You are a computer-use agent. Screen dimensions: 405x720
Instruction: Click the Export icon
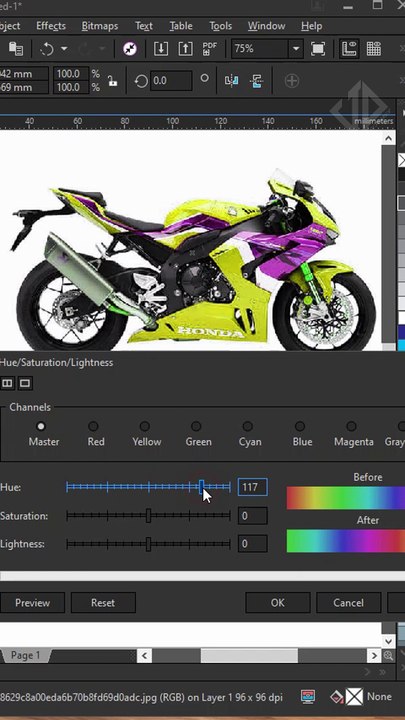(185, 49)
